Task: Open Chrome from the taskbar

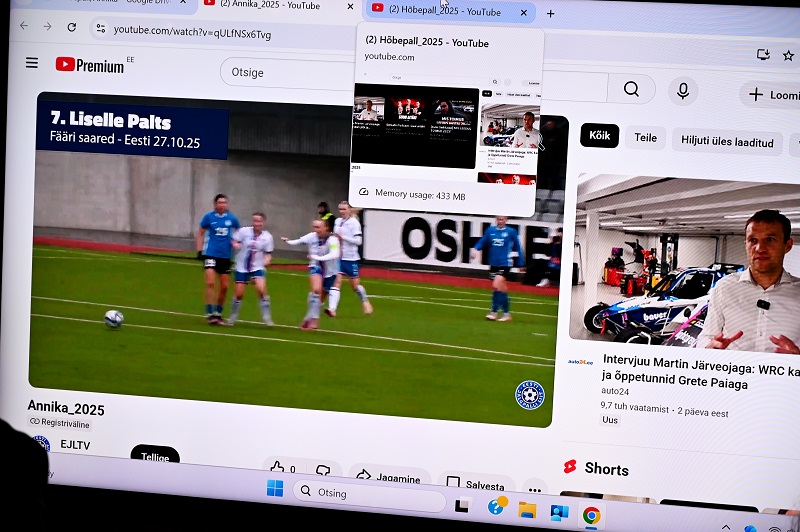Action: click(x=591, y=516)
